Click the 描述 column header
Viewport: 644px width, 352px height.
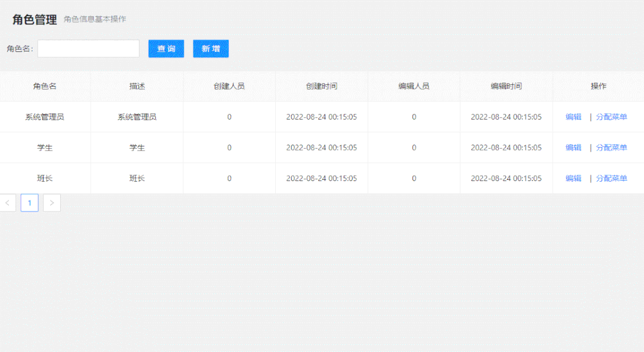pos(137,86)
